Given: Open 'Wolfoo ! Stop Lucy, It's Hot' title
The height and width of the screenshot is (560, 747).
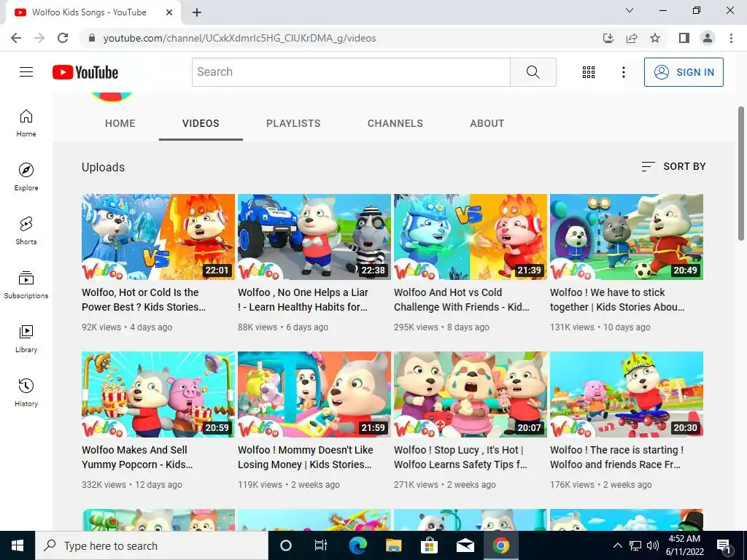Looking at the screenshot, I should point(461,457).
